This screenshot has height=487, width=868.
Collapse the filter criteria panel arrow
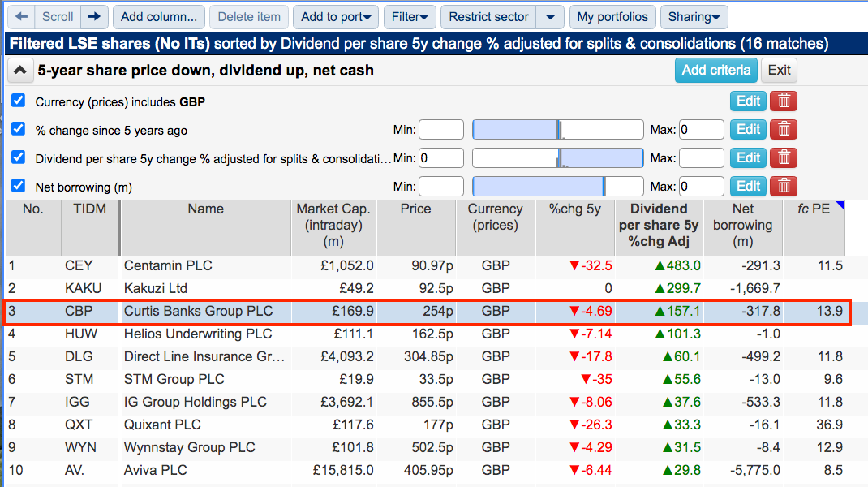click(x=20, y=71)
